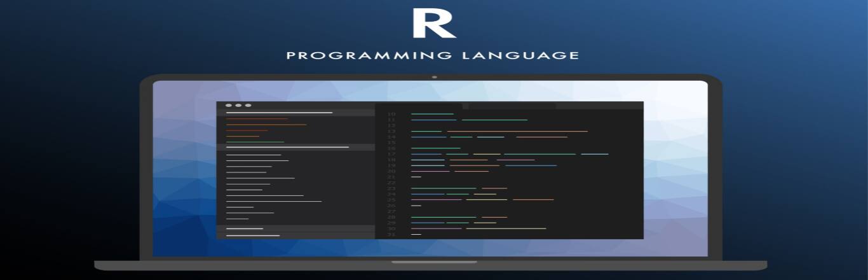This screenshot has height=280, width=868.
Task: Click line number 28 in the gutter
Action: tap(391, 217)
